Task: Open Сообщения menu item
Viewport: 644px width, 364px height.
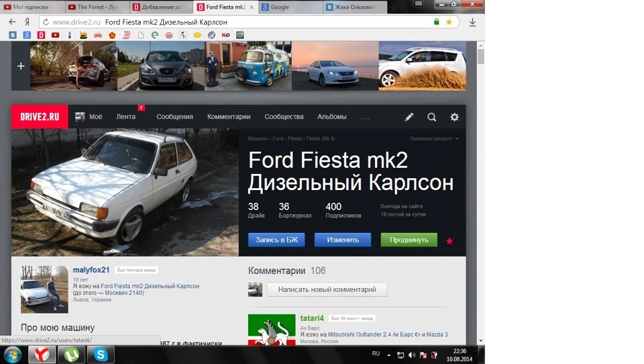Action: [x=174, y=117]
